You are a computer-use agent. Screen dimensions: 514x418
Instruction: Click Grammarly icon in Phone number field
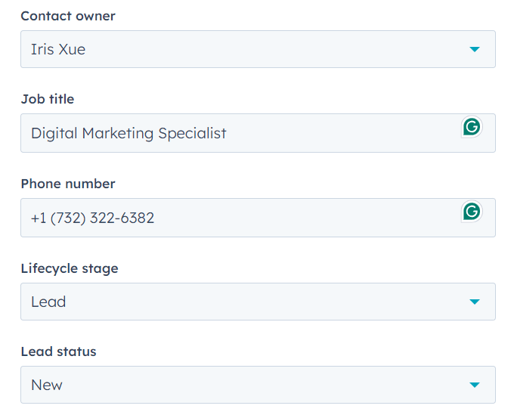pyautogui.click(x=472, y=211)
